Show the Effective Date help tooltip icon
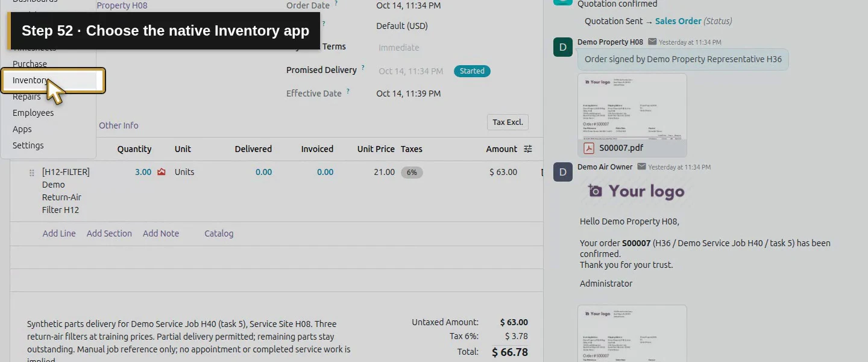The height and width of the screenshot is (362, 868). [348, 92]
